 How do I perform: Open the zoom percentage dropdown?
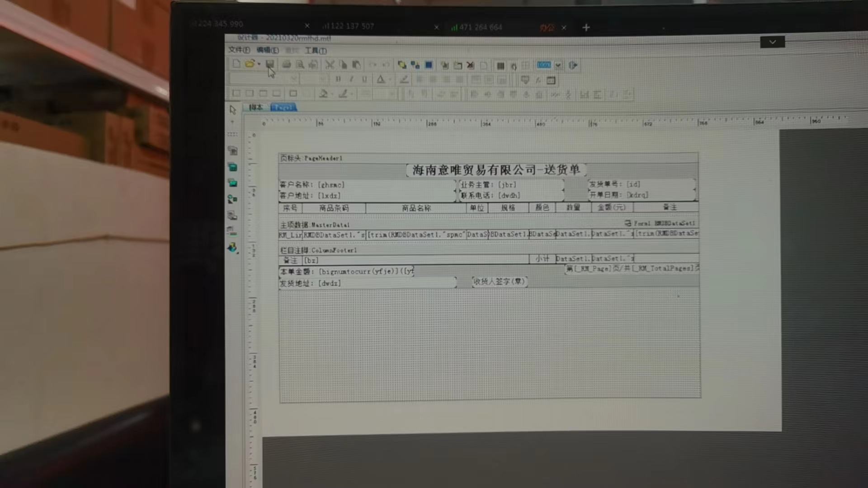[x=558, y=66]
